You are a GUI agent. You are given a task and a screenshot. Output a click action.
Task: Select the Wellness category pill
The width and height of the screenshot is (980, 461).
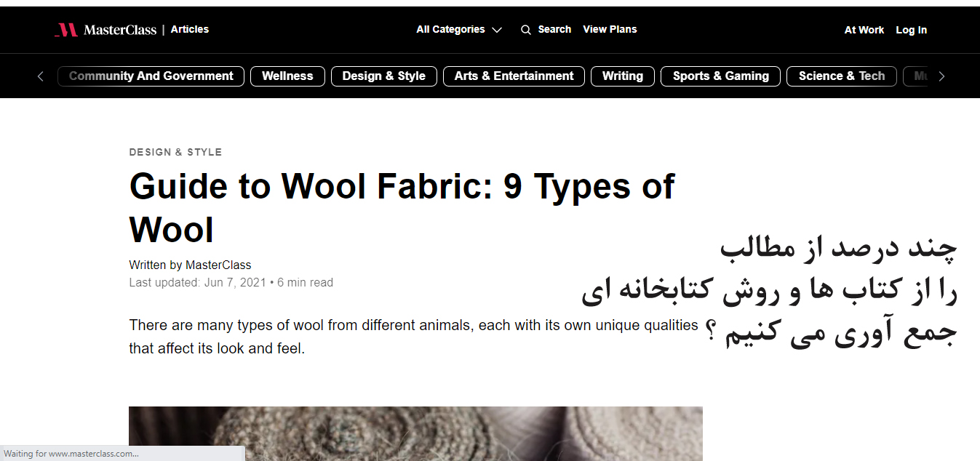point(287,76)
